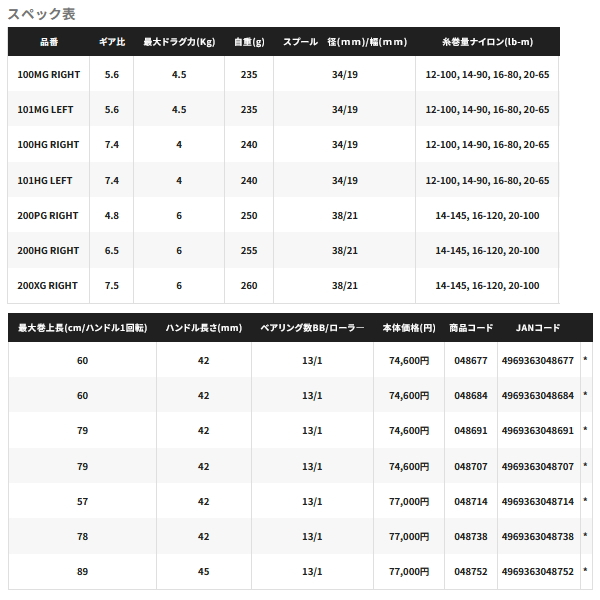Click the 101MG LEFT row label
The height and width of the screenshot is (600, 600).
(x=45, y=109)
